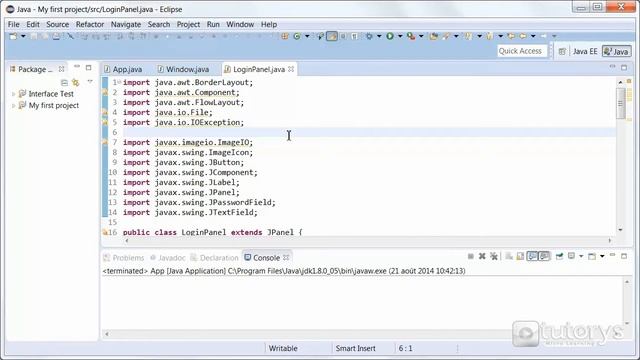640x360 pixels.
Task: Click the editor vertical scrollbar thumb
Action: [620, 103]
